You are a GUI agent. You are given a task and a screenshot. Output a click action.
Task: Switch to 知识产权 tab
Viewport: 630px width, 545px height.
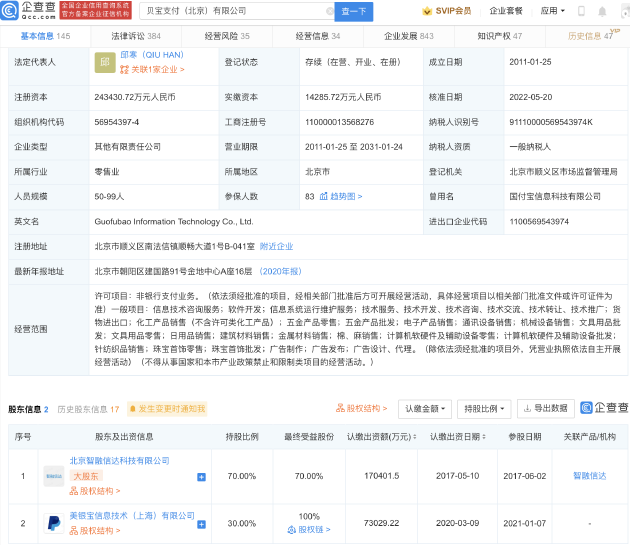tap(499, 36)
